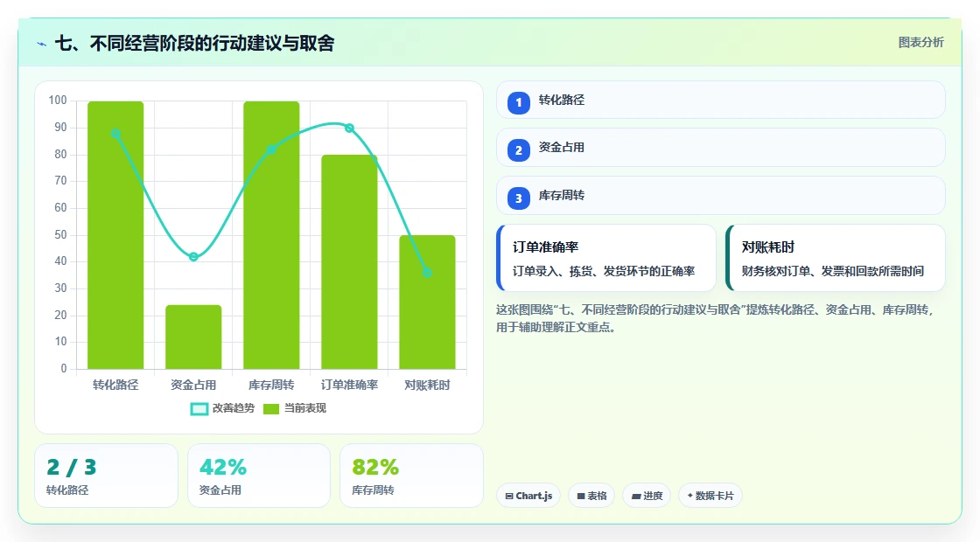The width and height of the screenshot is (980, 542).
Task: Click the description 财务核对订单、发票和回款所需时间
Action: point(832,271)
